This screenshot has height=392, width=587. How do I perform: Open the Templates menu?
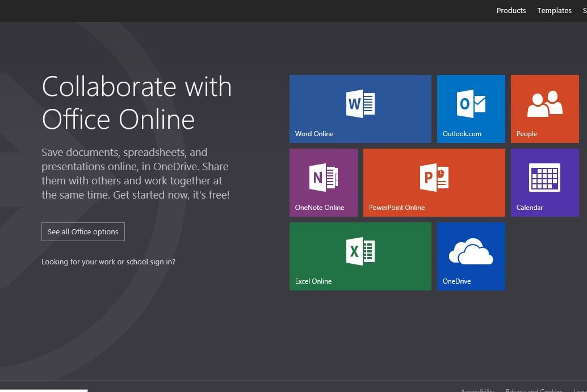(x=555, y=10)
